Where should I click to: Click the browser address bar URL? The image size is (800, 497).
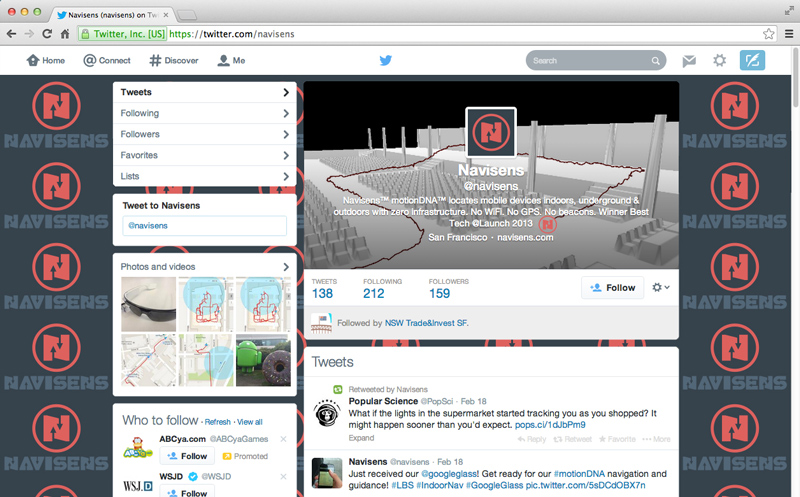click(232, 34)
